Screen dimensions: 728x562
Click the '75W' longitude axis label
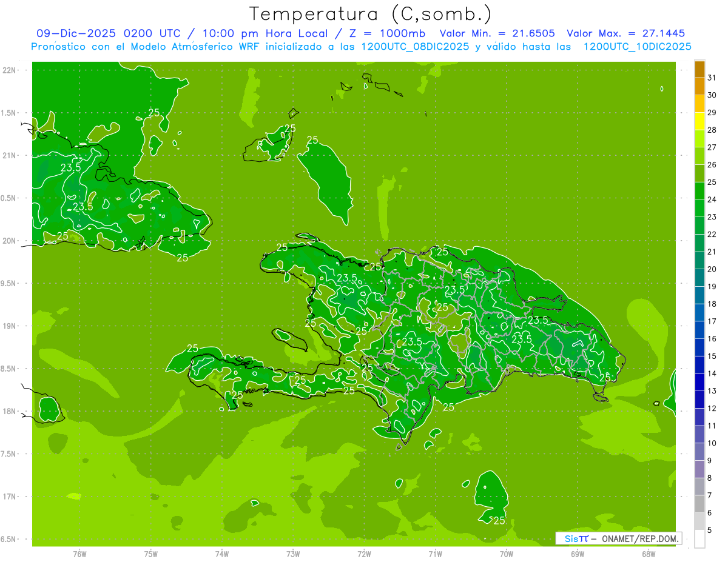point(151,554)
